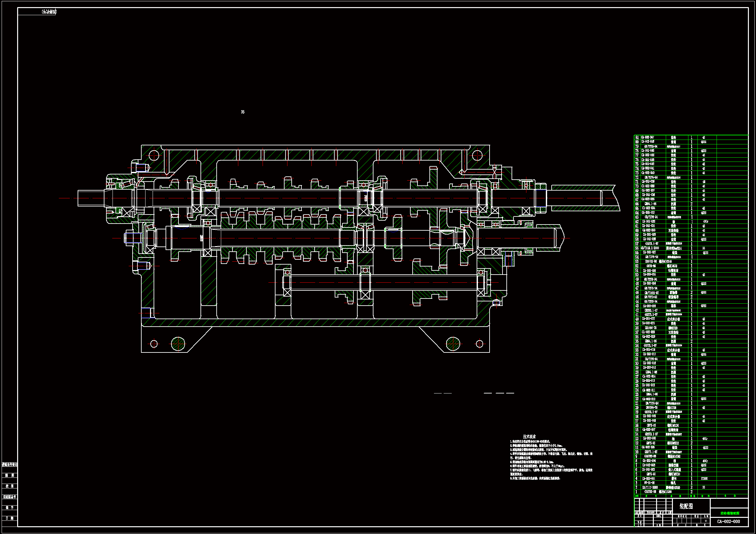Image resolution: width=756 pixels, height=534 pixels.
Task: Select the 描图 cell in left margin
Action: click(x=10, y=476)
